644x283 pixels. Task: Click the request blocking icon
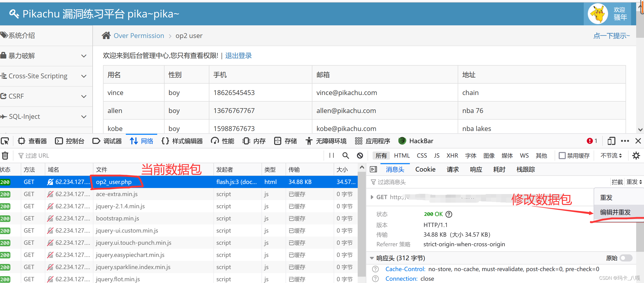(x=360, y=156)
